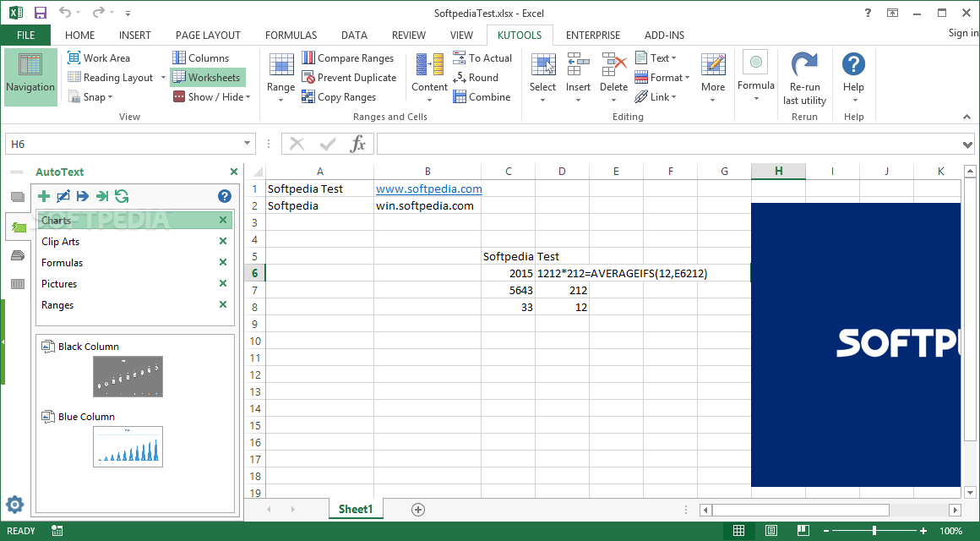Viewport: 980px width, 541px height.
Task: Select the Sheet1 tab
Action: [x=356, y=509]
